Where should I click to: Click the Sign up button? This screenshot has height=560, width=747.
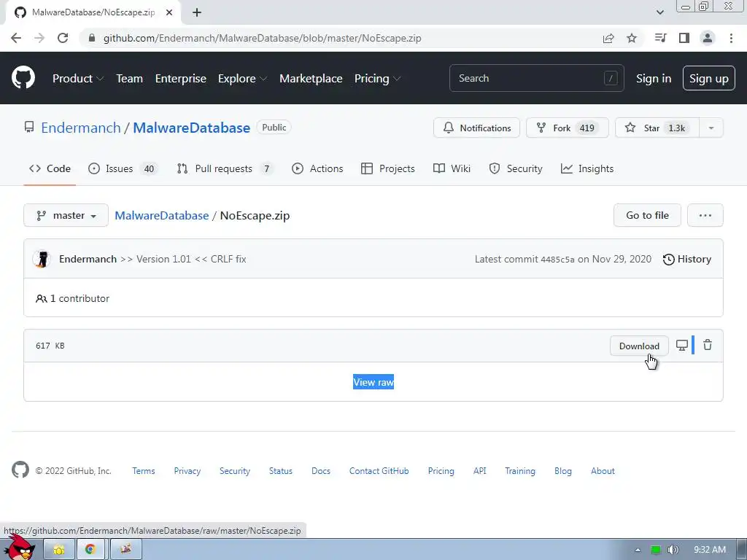point(709,78)
